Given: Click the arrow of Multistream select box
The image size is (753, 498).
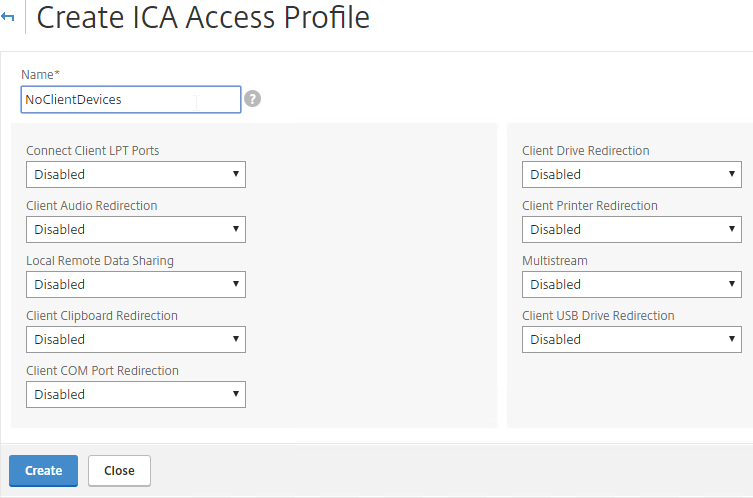Looking at the screenshot, I should point(731,284).
